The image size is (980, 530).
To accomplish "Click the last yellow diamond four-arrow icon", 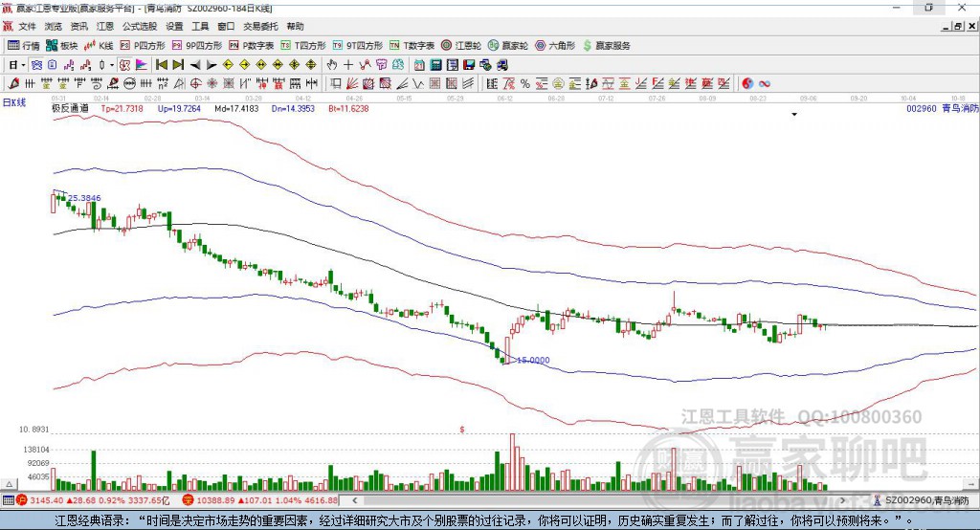I will [311, 65].
